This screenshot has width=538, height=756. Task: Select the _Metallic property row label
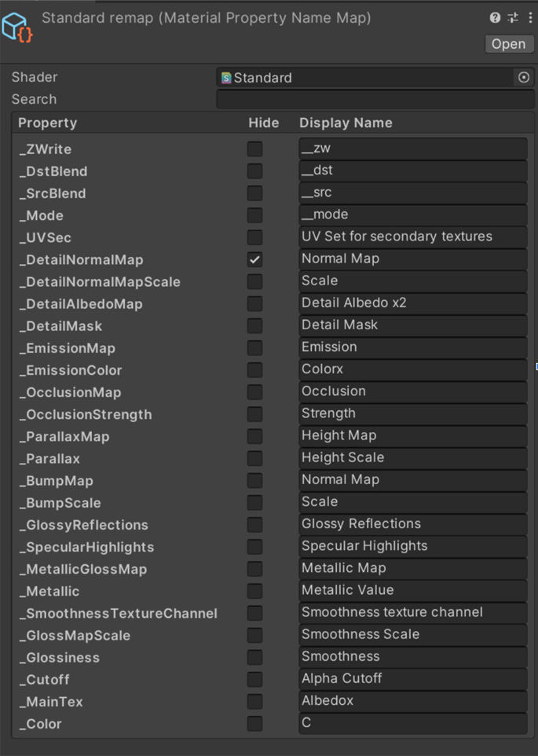click(49, 591)
